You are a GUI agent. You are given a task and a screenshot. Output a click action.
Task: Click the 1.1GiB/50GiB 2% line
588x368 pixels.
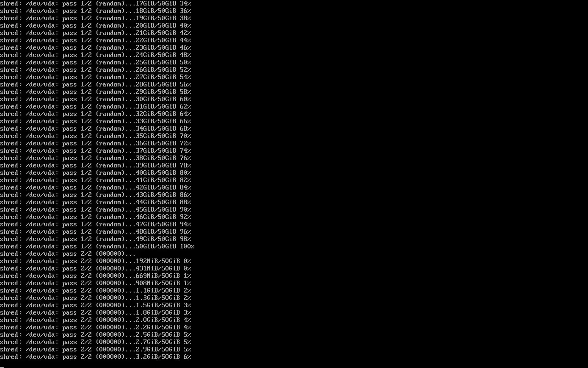(96, 290)
